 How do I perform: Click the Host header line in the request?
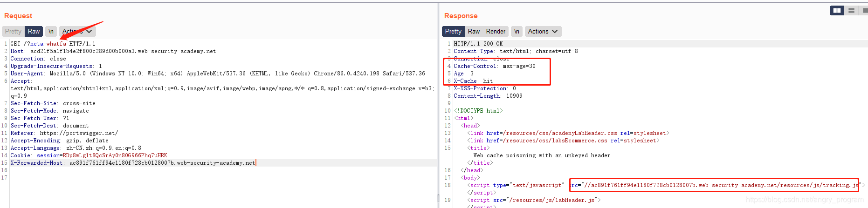click(x=113, y=51)
